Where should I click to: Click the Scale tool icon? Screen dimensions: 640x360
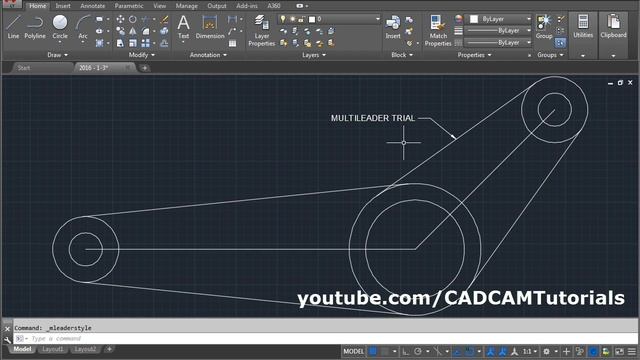(x=133, y=43)
